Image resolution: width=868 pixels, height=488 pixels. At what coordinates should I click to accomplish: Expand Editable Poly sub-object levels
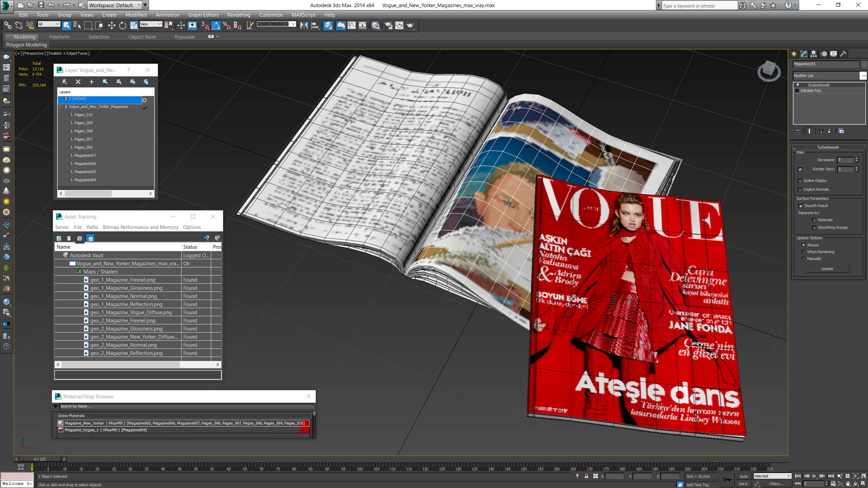797,91
